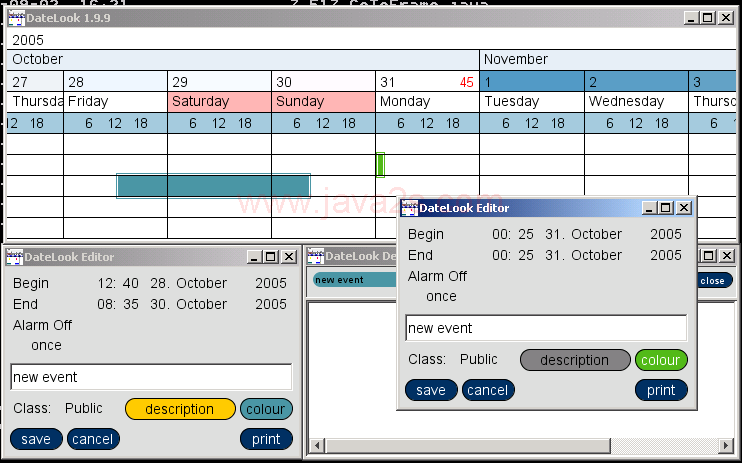The image size is (742, 463).
Task: Click the Monday weekday label
Action: coord(405,101)
